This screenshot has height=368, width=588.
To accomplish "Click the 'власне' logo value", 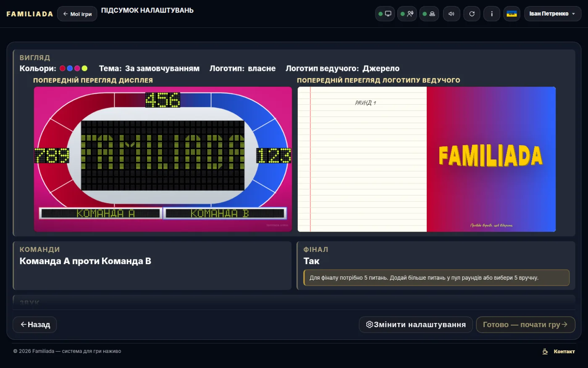I will (262, 69).
